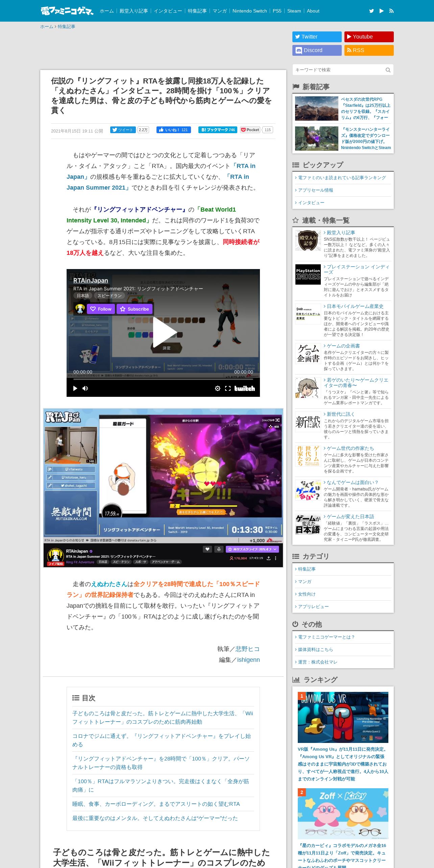Viewport: 434px width, 868px height.
Task: Open the Steam menu item
Action: pyautogui.click(x=294, y=11)
